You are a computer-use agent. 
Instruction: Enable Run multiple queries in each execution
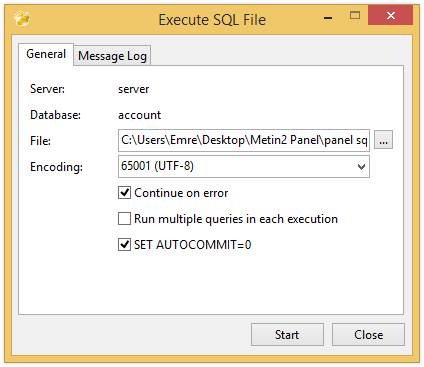pos(124,219)
